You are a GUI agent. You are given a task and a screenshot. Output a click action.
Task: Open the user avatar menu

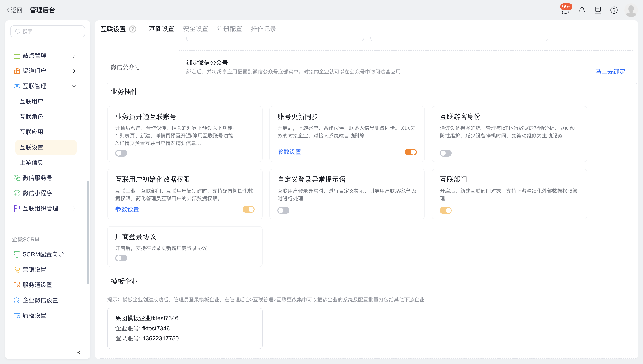(x=631, y=10)
